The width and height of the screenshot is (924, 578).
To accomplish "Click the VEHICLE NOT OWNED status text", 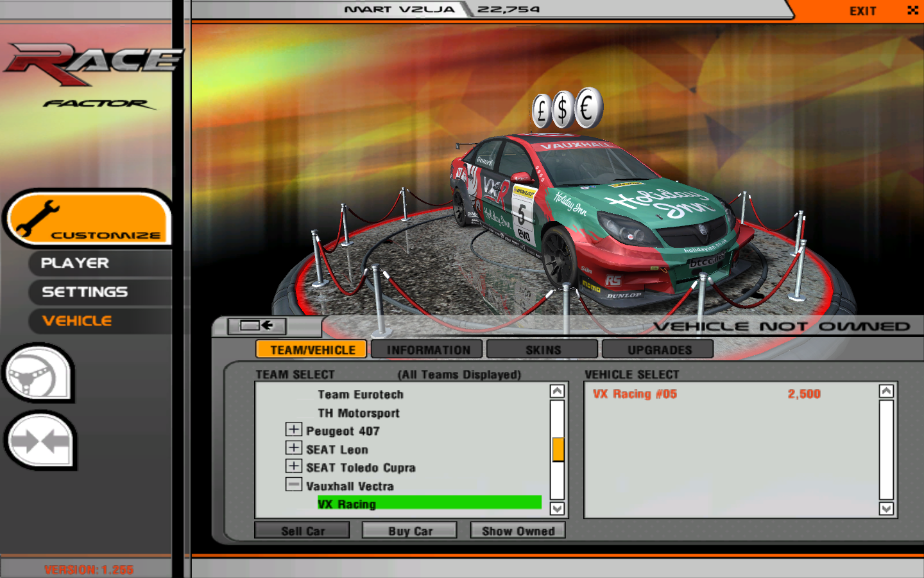I will click(782, 326).
